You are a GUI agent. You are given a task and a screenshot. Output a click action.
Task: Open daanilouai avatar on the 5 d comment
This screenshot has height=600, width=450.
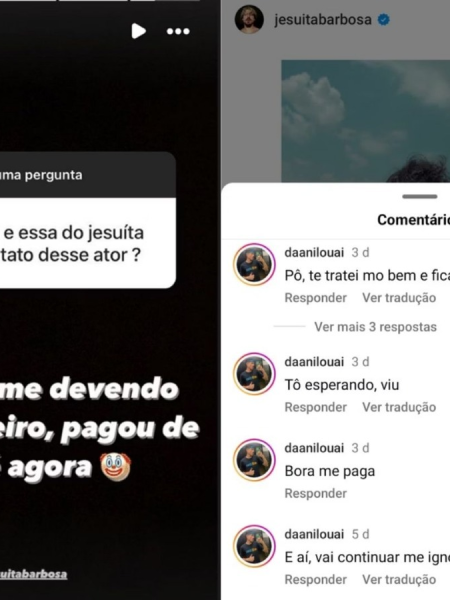tap(254, 546)
